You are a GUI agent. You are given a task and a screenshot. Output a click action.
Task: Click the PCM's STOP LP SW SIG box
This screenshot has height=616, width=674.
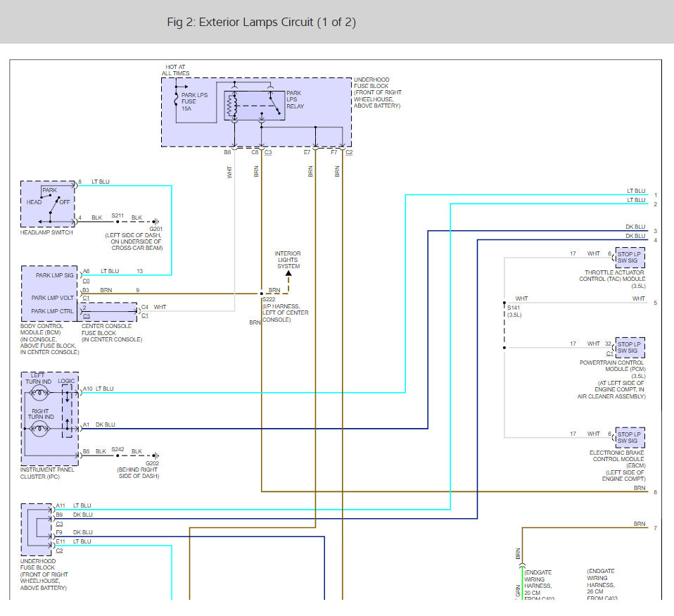(629, 347)
